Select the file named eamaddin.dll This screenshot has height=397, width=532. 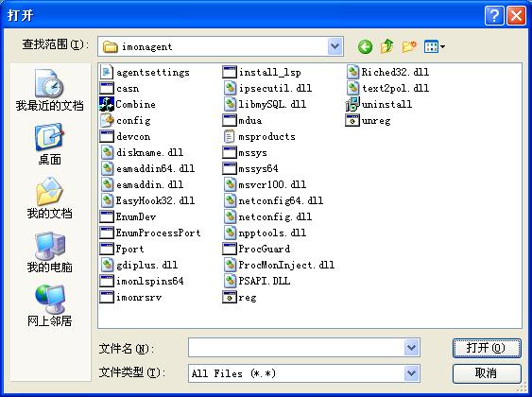[x=142, y=184]
